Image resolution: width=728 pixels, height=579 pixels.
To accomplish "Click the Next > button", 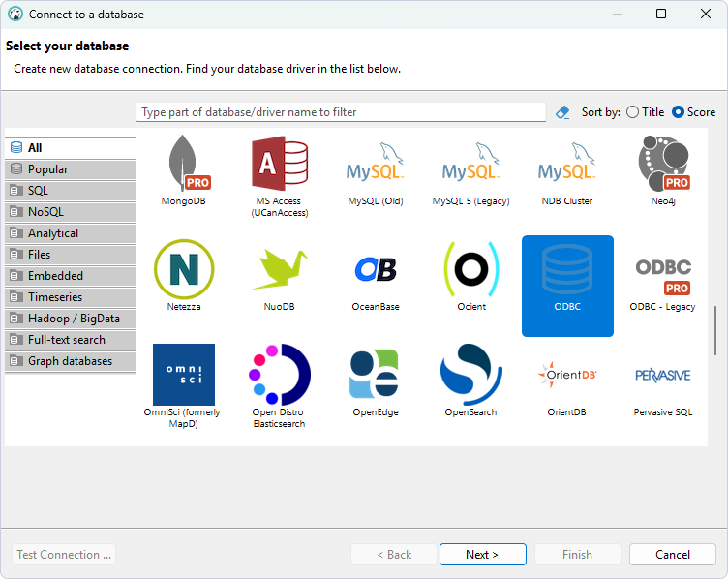I will 483,555.
